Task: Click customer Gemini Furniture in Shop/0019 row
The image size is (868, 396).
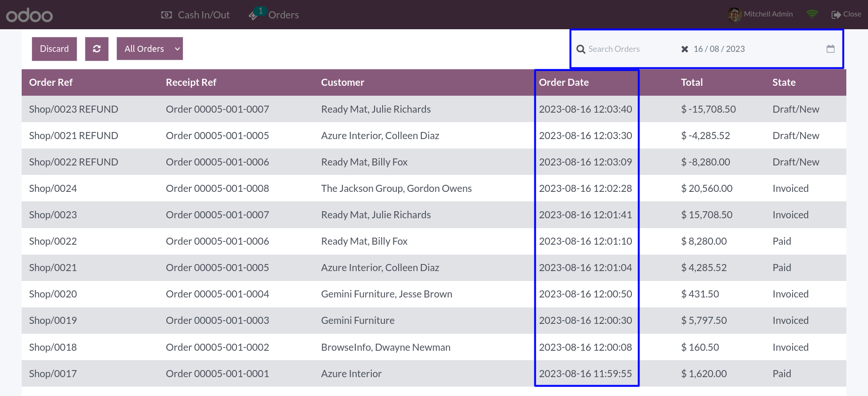Action: [358, 321]
